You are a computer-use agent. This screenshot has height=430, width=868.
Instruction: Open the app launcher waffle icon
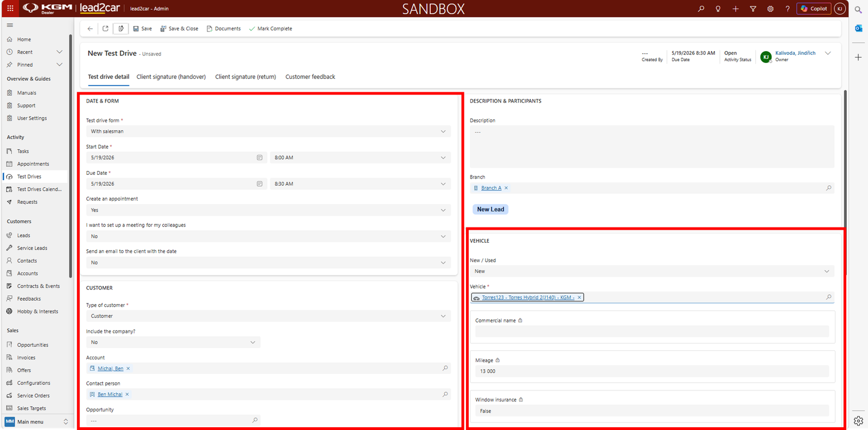(x=10, y=9)
